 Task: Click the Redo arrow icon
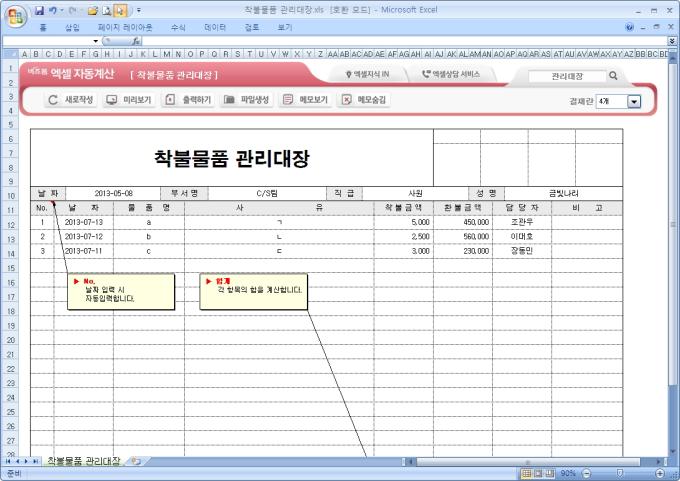pos(72,10)
